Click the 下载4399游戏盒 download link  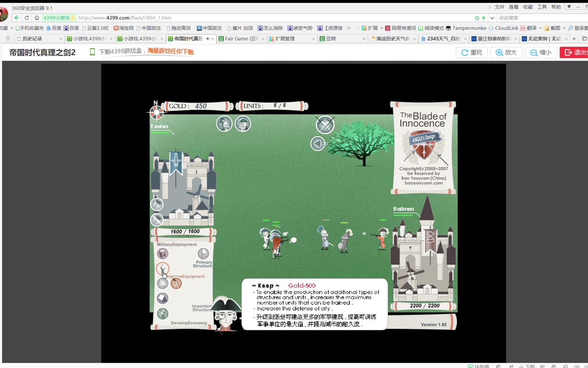141,51
